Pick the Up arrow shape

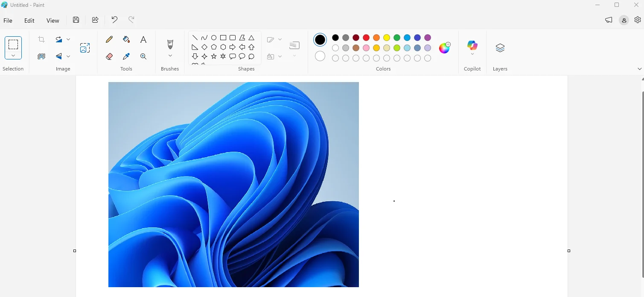(x=251, y=47)
